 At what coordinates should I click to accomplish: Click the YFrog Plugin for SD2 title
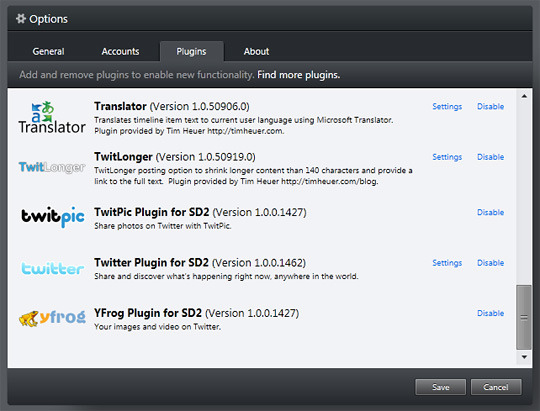196,313
